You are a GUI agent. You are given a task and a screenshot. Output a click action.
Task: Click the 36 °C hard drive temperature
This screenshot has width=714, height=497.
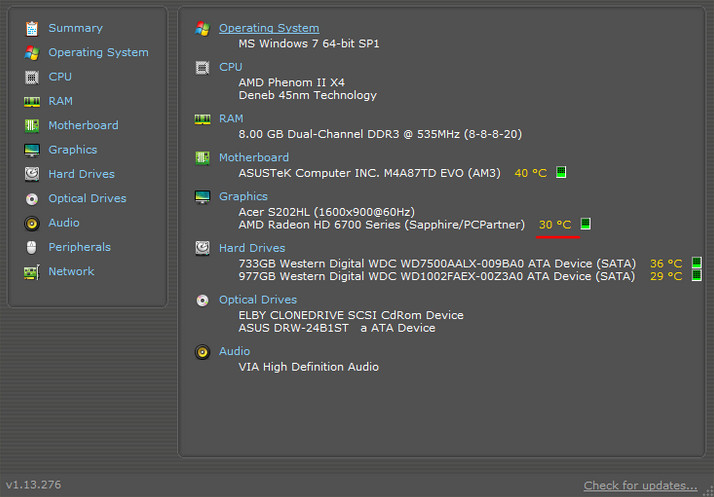(666, 264)
